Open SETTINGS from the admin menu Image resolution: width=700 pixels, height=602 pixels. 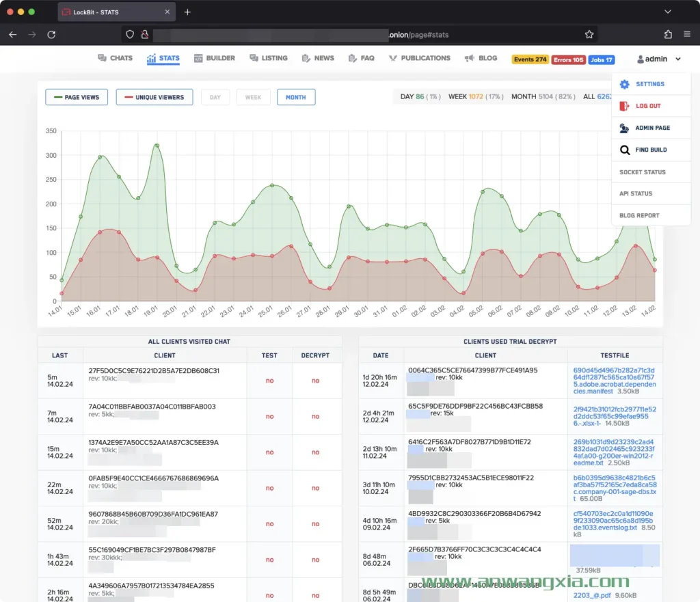(x=650, y=84)
